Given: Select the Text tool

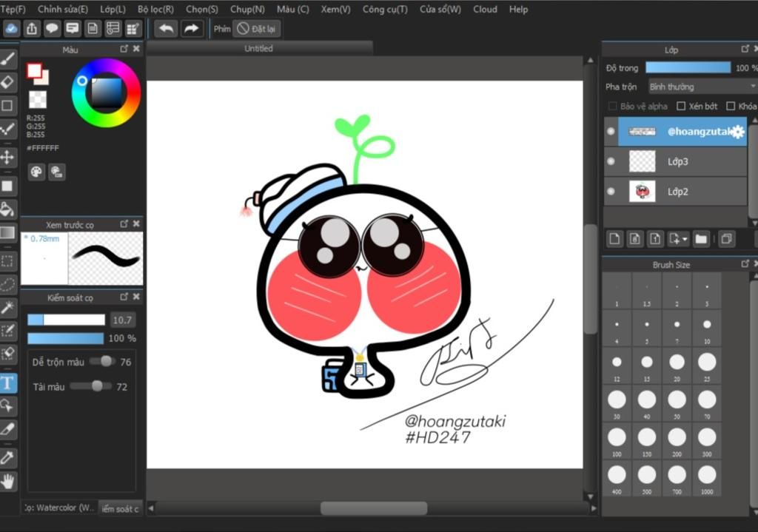Looking at the screenshot, I should (x=7, y=383).
